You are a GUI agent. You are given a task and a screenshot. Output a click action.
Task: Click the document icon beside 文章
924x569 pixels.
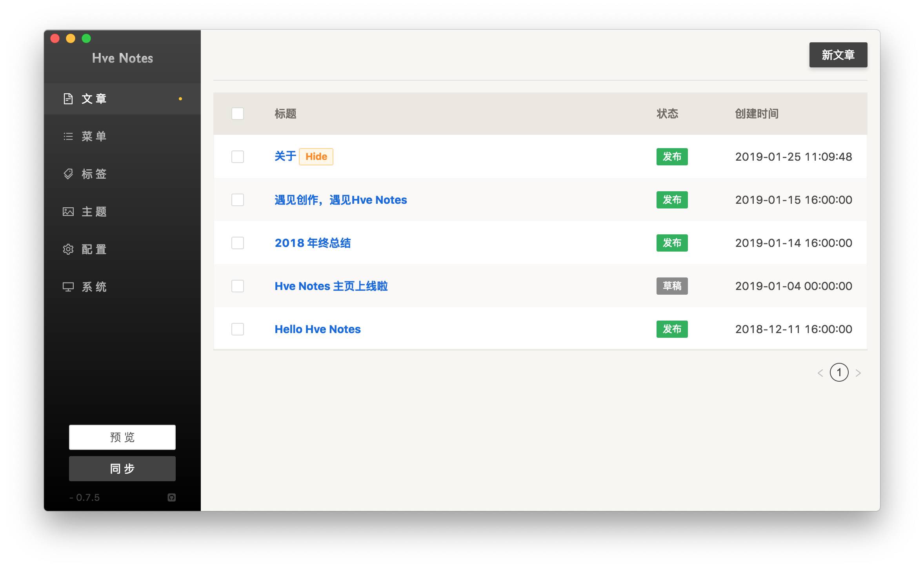click(x=68, y=99)
